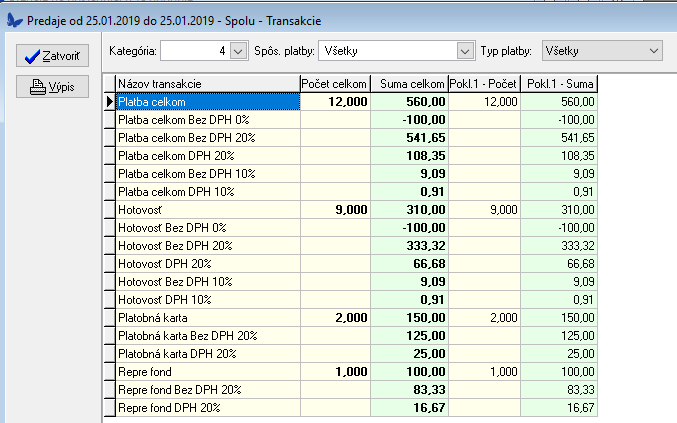Expand the Spôs. platby dropdown arrow
Screen dimensions: 677x423
pyautogui.click(x=465, y=51)
